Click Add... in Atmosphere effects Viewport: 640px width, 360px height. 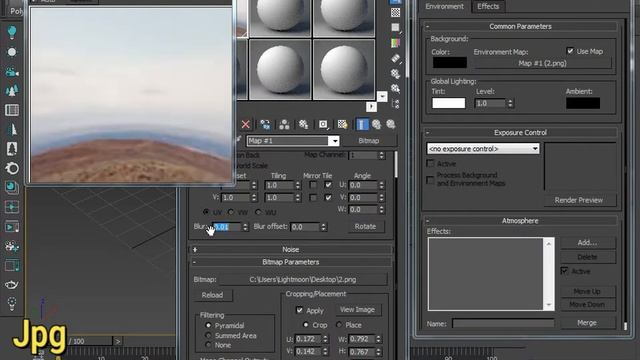pyautogui.click(x=587, y=242)
